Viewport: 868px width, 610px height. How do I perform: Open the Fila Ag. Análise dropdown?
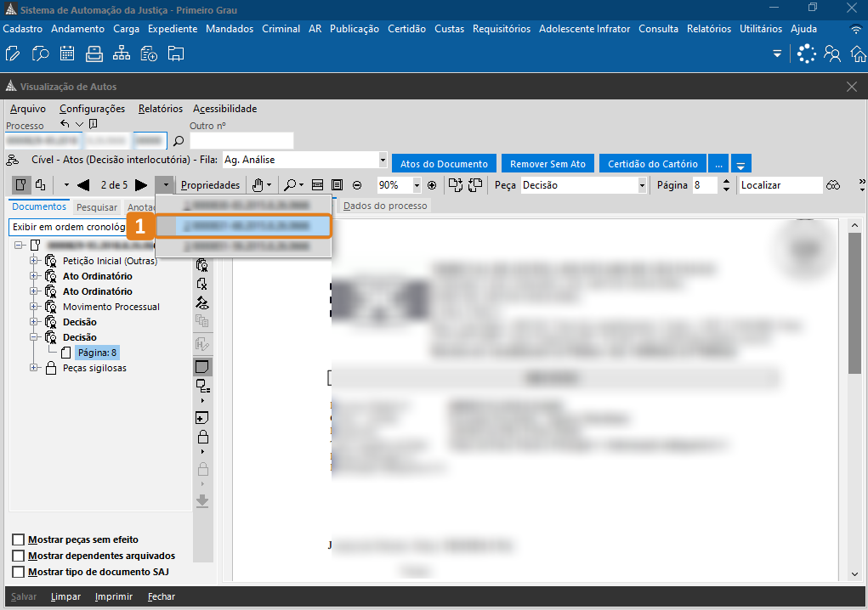(x=383, y=160)
